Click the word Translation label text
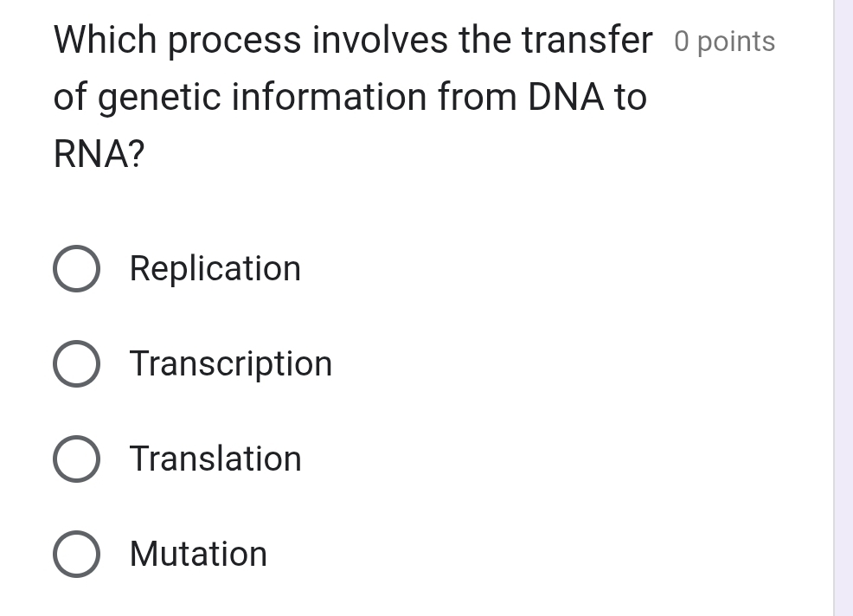Viewport: 853px width, 616px height. point(215,459)
